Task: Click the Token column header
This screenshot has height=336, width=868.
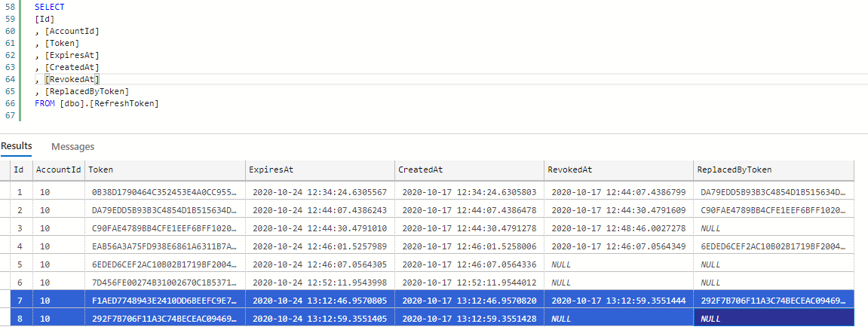Action: (101, 170)
